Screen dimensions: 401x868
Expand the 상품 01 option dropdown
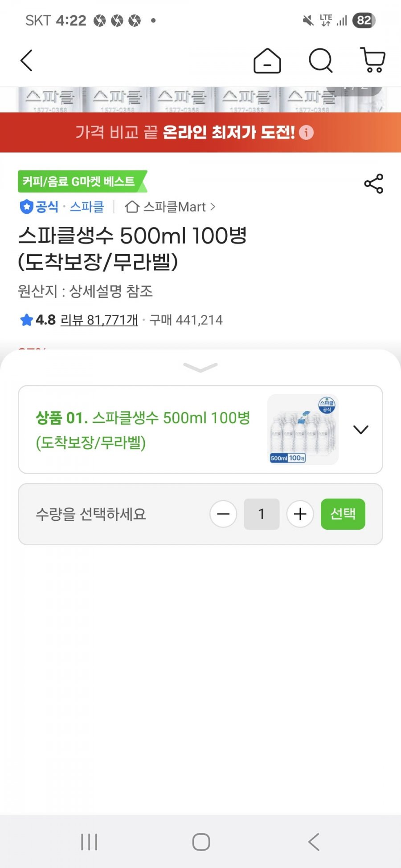360,430
